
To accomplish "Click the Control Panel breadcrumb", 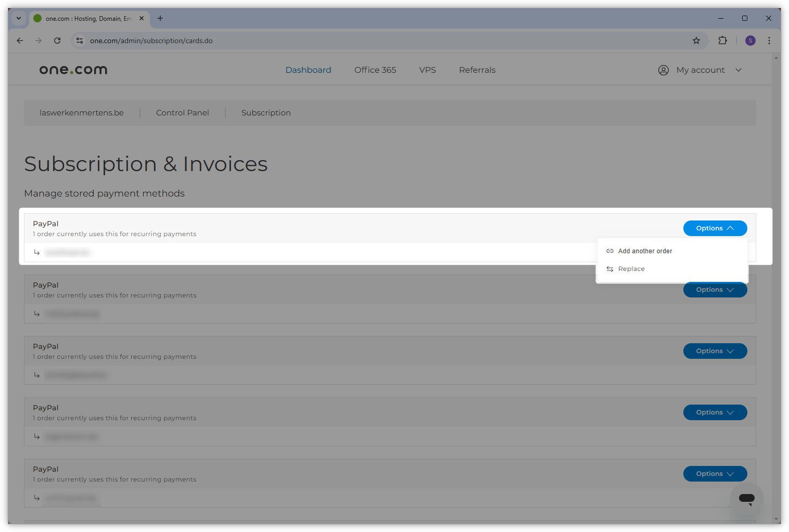I will (x=182, y=112).
